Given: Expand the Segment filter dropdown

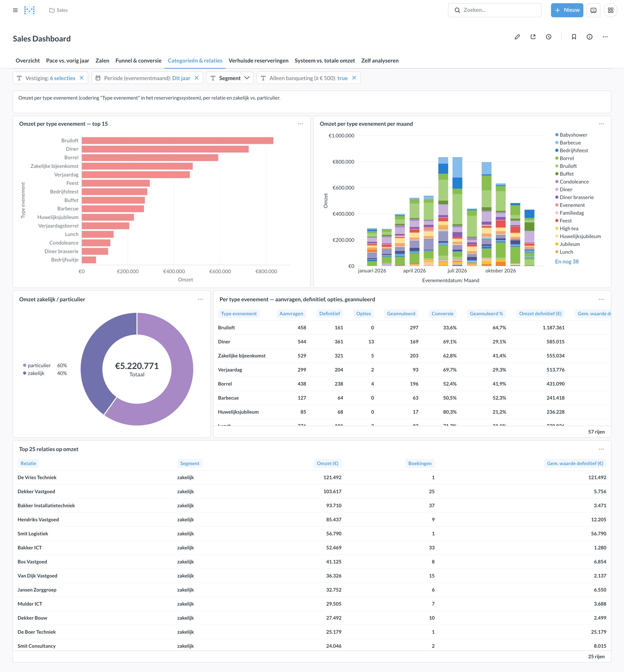Looking at the screenshot, I should tap(230, 78).
